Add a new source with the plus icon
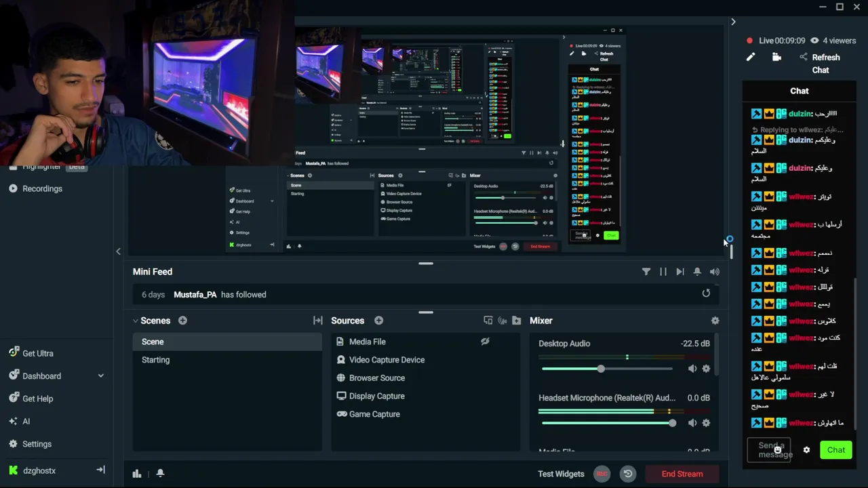 tap(378, 321)
